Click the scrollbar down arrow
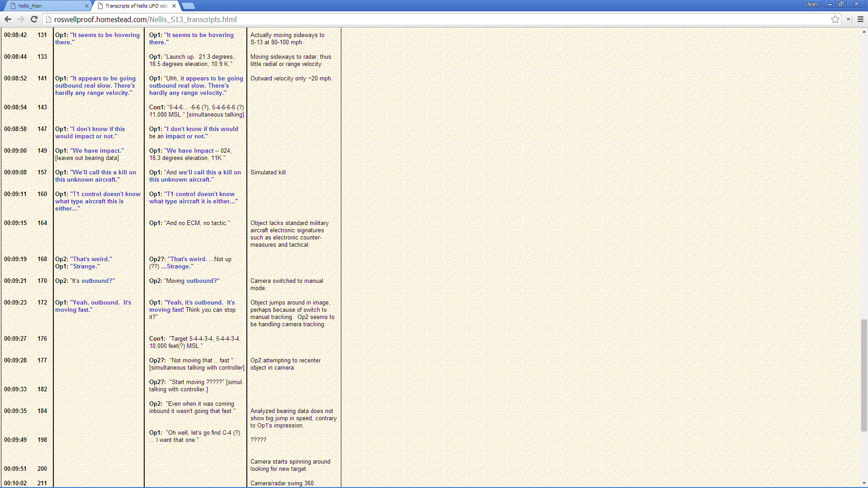Screen dimensions: 868x488 pyautogui.click(x=864, y=483)
